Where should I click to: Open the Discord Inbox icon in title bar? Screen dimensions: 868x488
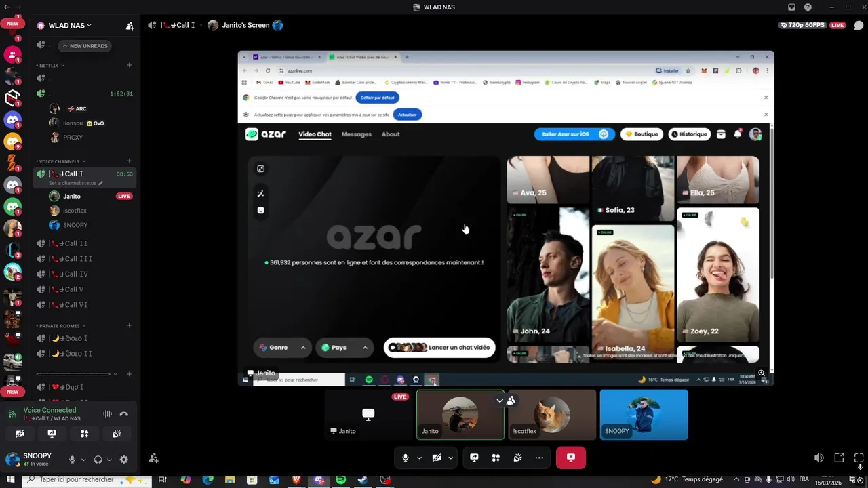click(x=791, y=7)
